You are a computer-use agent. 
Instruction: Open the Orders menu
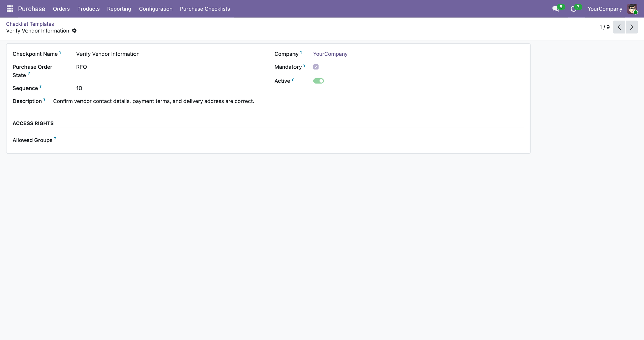coord(61,9)
